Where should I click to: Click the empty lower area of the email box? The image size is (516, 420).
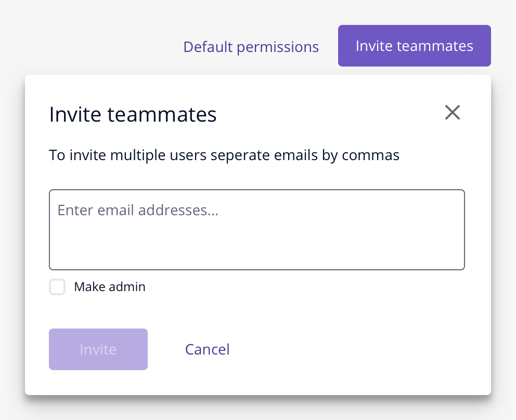click(x=257, y=247)
